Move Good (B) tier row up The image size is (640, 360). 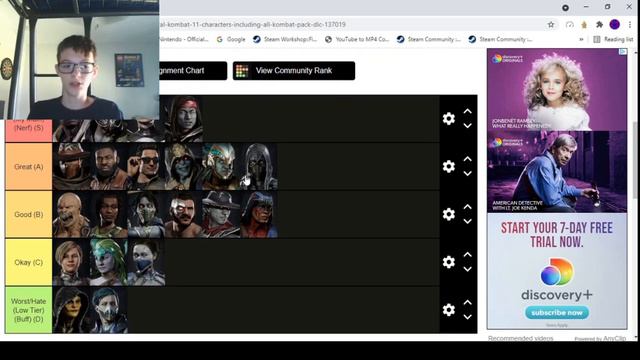click(468, 207)
